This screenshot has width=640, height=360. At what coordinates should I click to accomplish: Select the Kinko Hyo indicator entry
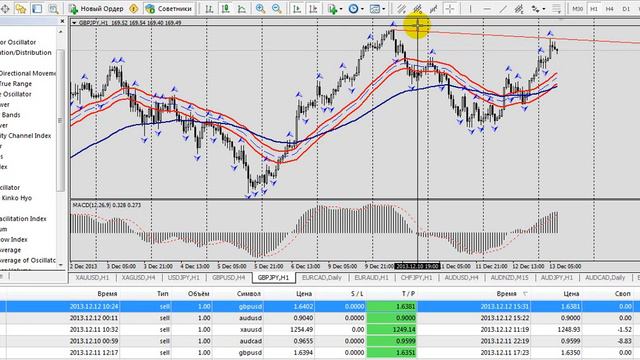(16, 198)
